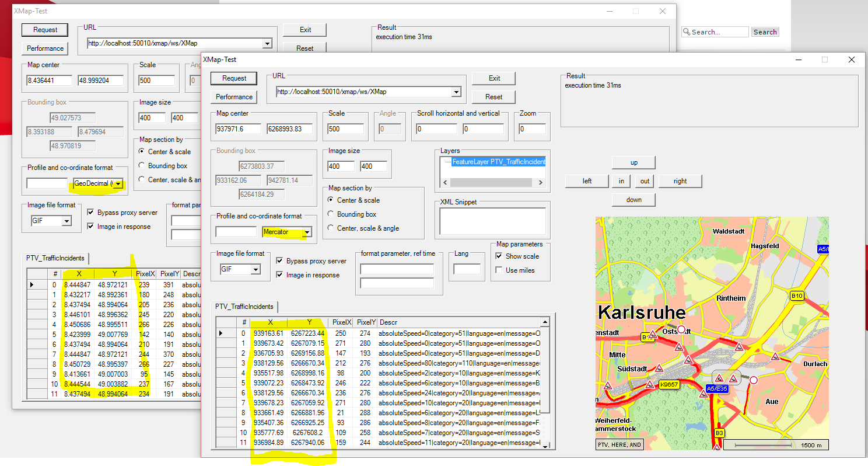Click the B10 road marker on map

[x=797, y=296]
